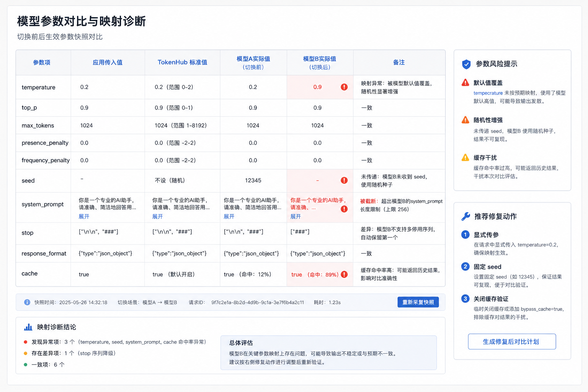Click the wrench icon beside 推荐修复动作
The height and width of the screenshot is (392, 588).
pyautogui.click(x=466, y=216)
